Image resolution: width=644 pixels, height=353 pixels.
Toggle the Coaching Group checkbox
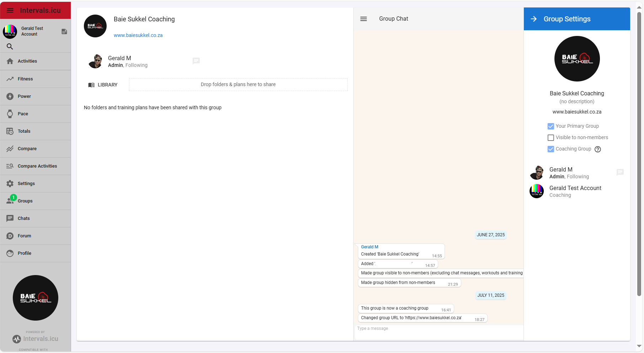(551, 149)
